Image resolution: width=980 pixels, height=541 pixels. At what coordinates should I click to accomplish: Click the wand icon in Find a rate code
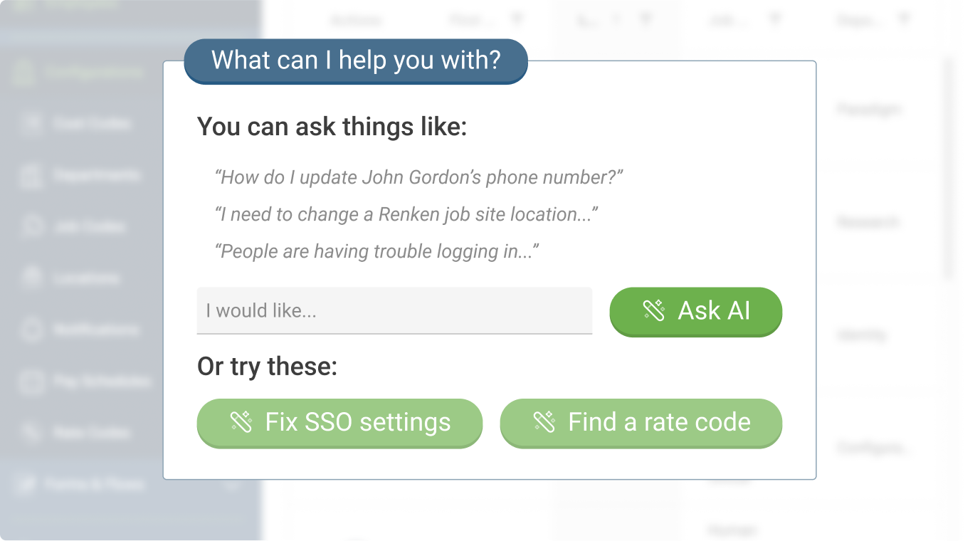[544, 422]
